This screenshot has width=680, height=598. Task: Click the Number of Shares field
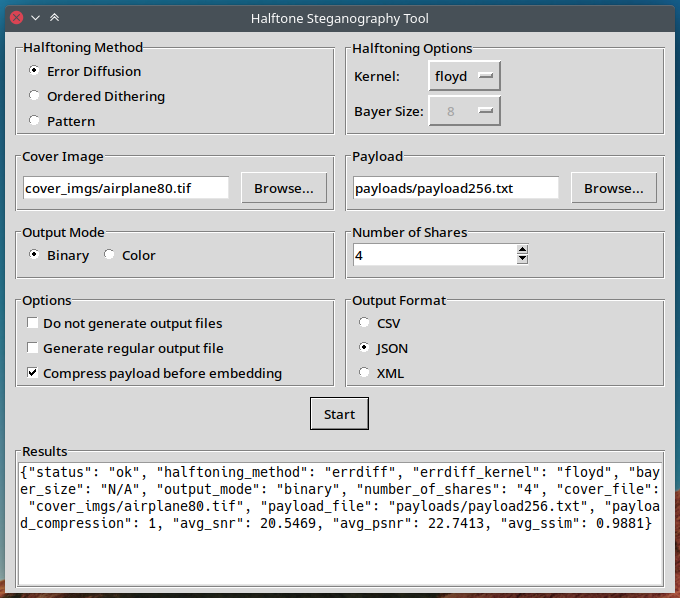coord(435,255)
